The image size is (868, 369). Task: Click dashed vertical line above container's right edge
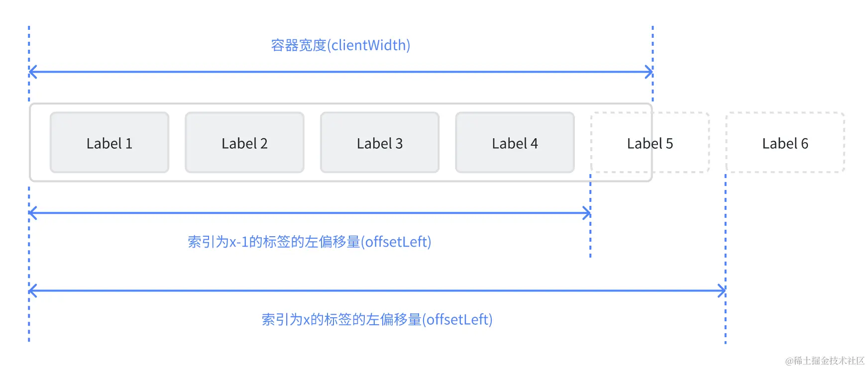(x=652, y=63)
